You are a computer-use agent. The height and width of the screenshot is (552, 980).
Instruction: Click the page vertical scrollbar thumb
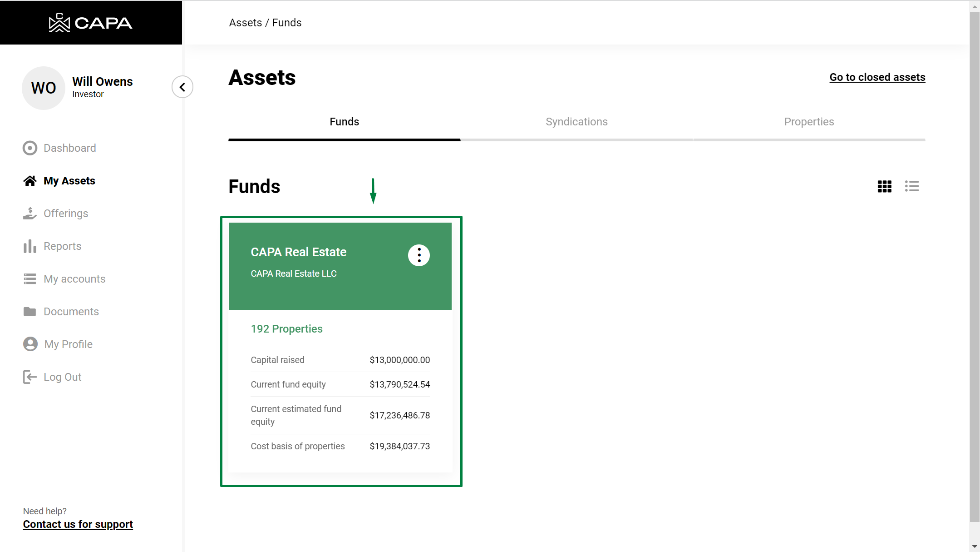point(974,268)
